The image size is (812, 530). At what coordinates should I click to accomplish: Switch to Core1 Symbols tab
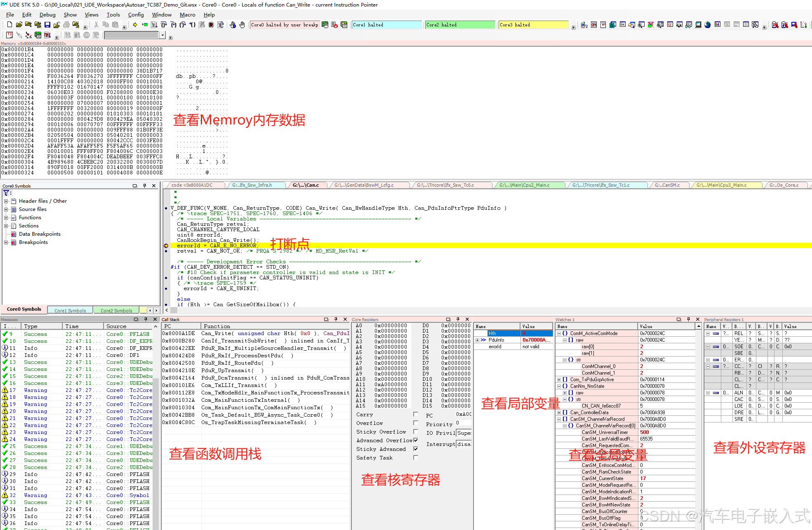click(70, 310)
